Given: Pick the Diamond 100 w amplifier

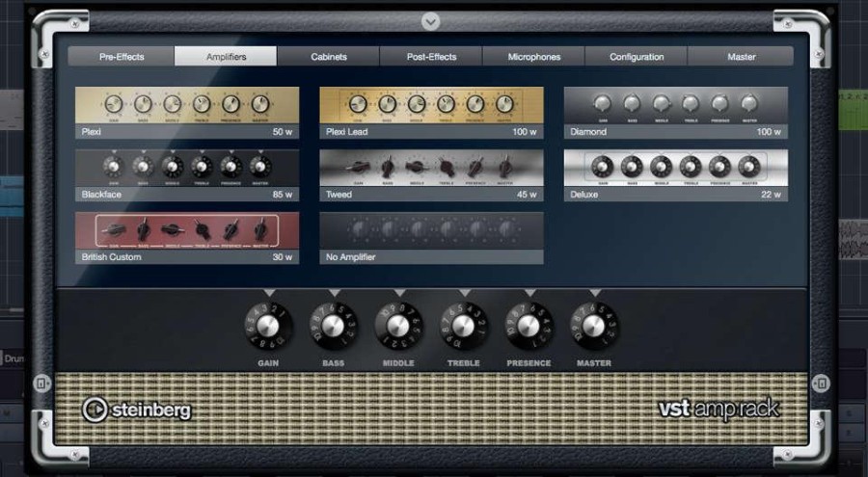Looking at the screenshot, I should (x=676, y=113).
